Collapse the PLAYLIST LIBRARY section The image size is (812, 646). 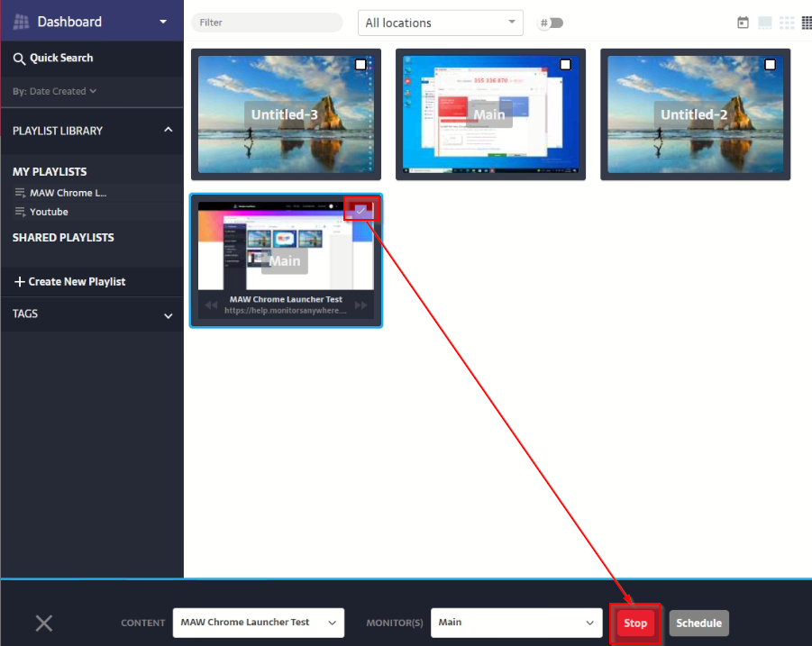(x=168, y=131)
